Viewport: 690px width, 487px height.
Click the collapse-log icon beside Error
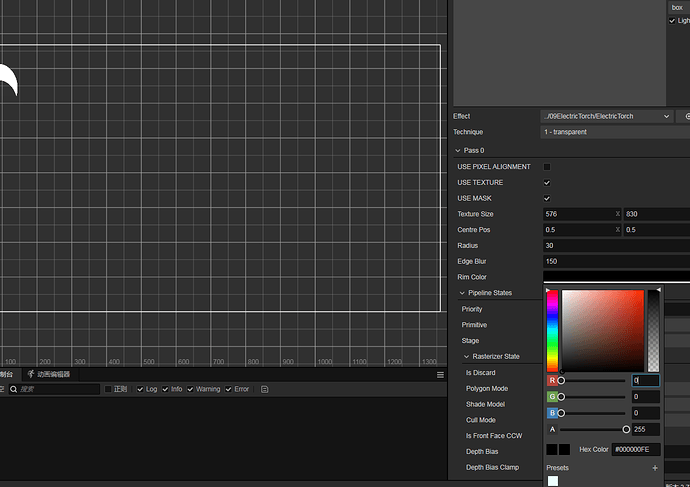coord(264,389)
